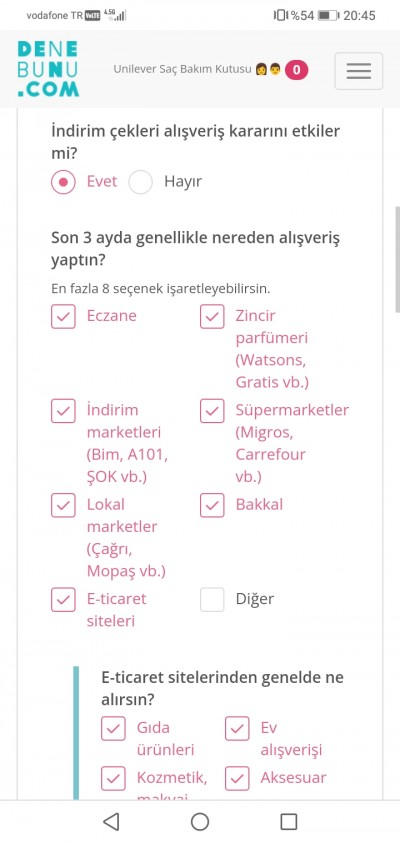Toggle Zincir parfümeri checkbox

(x=212, y=316)
